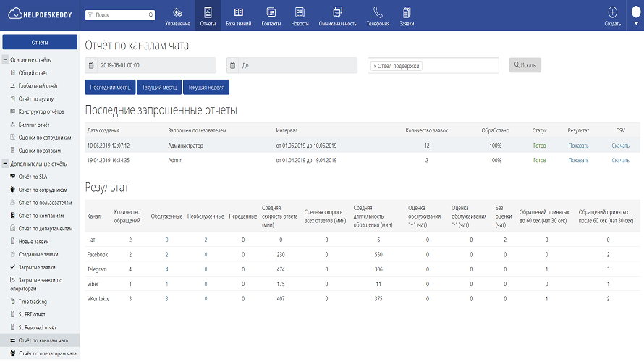This screenshot has width=644, height=362.
Task: Open the Омниканальность chat icon
Action: [338, 12]
